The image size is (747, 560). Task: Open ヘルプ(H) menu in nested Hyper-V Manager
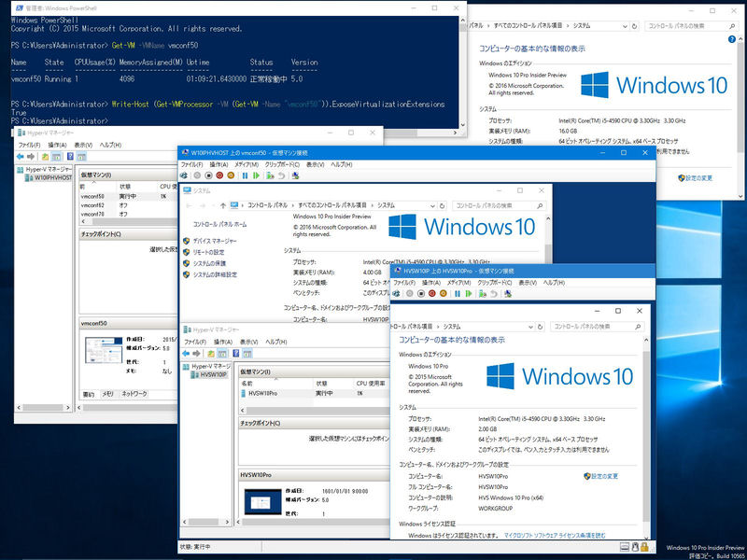click(x=275, y=342)
